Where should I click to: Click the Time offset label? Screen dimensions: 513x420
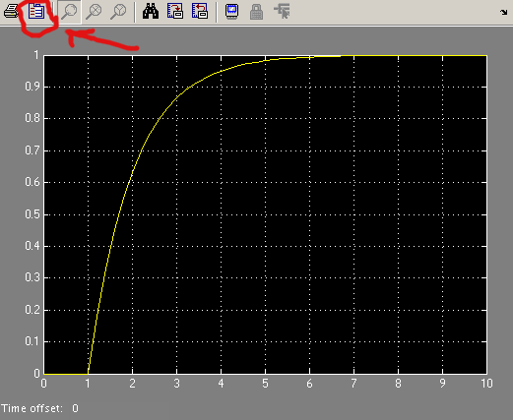coord(32,408)
